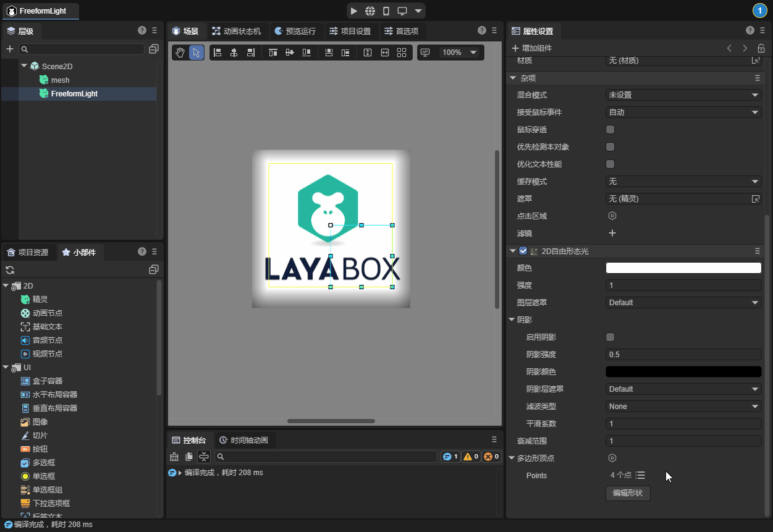Open the browser preview globe icon
Viewport: 773px width, 532px height.
click(x=370, y=11)
